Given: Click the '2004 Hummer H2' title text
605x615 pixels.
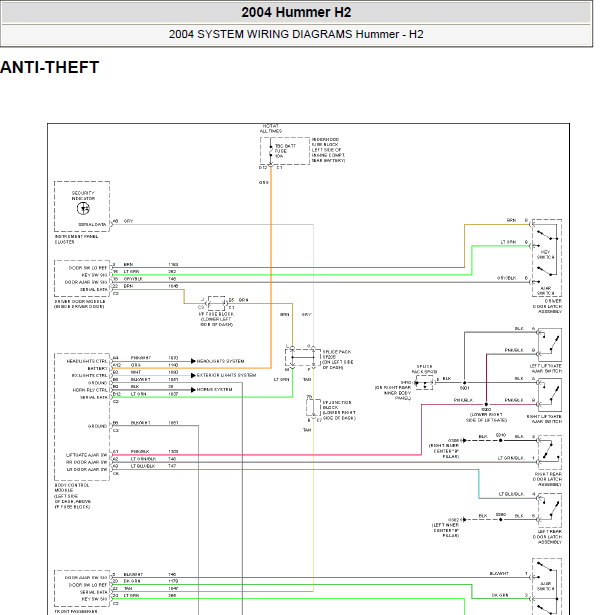Looking at the screenshot, I should (x=296, y=12).
